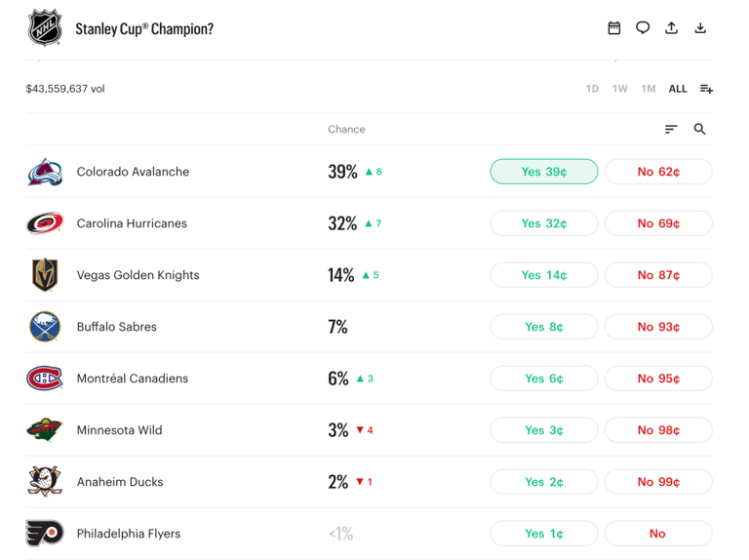The width and height of the screenshot is (749, 560).
Task: Click the $43,559,637 vol text
Action: pos(65,89)
